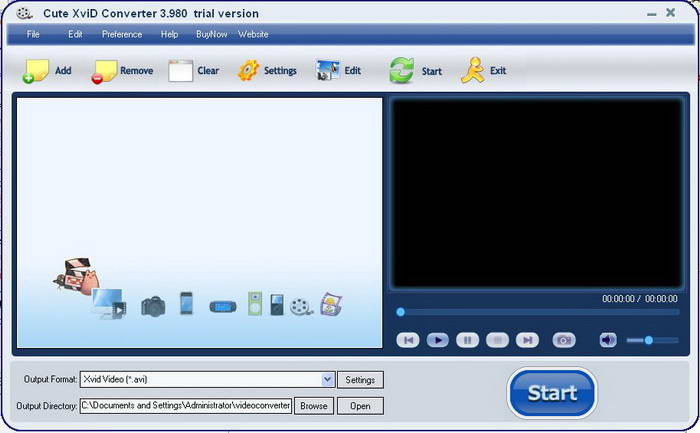The width and height of the screenshot is (700, 433).
Task: Mute audio with the speaker icon
Action: tap(608, 340)
